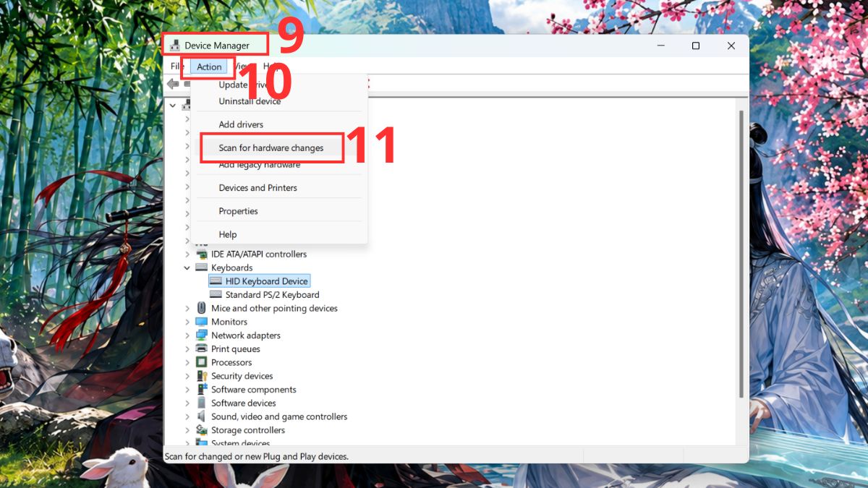Click the back arrow toolbar icon
This screenshot has height=488, width=868.
pos(173,84)
